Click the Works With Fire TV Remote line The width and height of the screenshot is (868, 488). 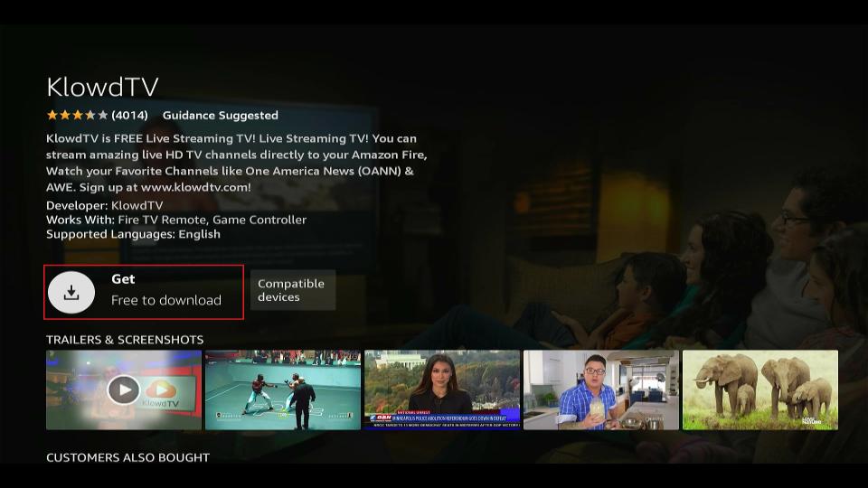(176, 220)
